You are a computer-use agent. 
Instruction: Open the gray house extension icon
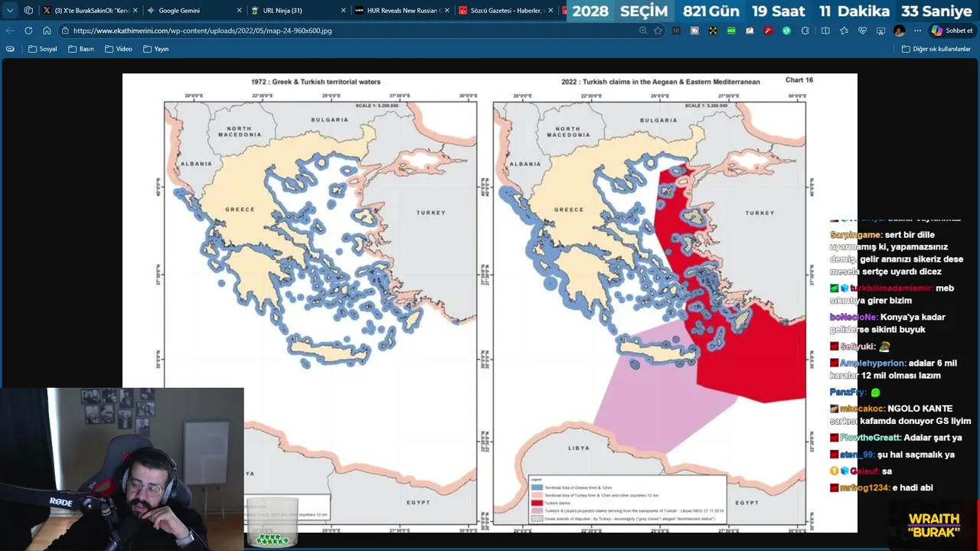(694, 31)
